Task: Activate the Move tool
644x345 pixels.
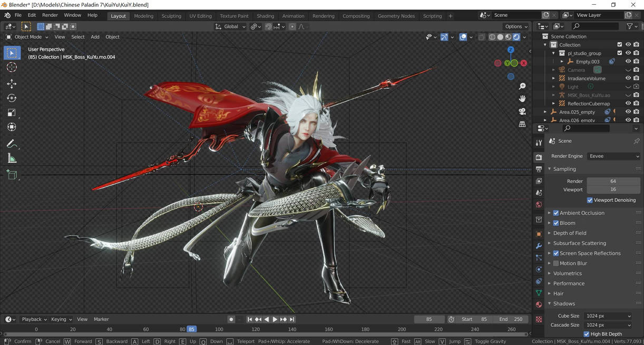Action: pos(12,83)
